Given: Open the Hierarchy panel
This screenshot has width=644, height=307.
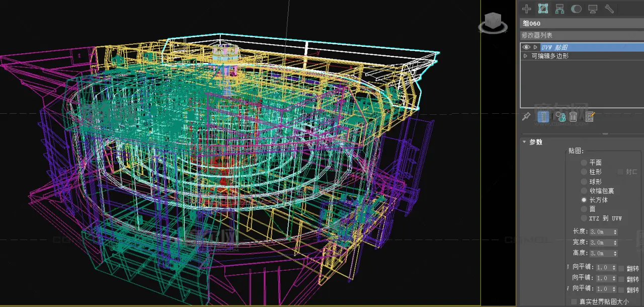Looking at the screenshot, I should 559,9.
